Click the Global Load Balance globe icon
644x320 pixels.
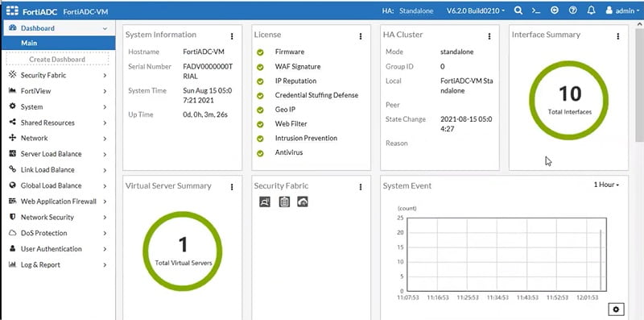(13, 185)
